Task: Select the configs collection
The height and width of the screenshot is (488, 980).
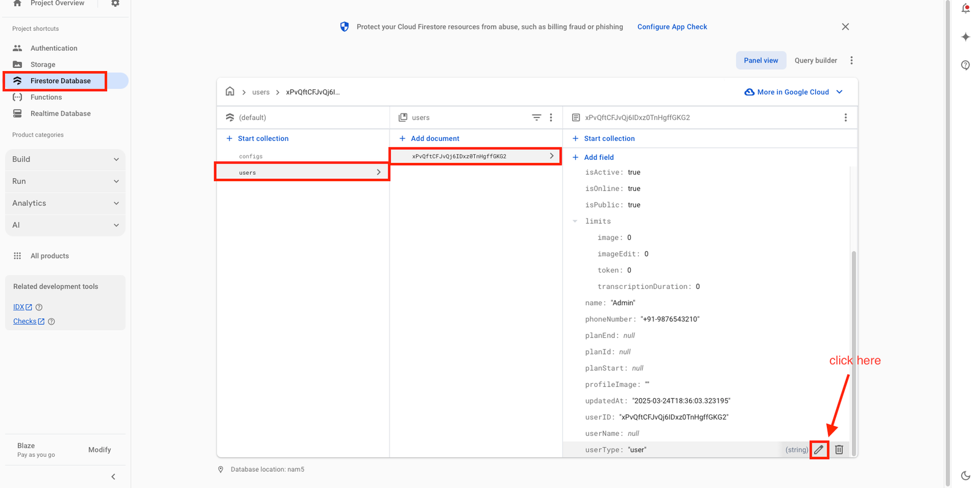Action: pos(251,157)
